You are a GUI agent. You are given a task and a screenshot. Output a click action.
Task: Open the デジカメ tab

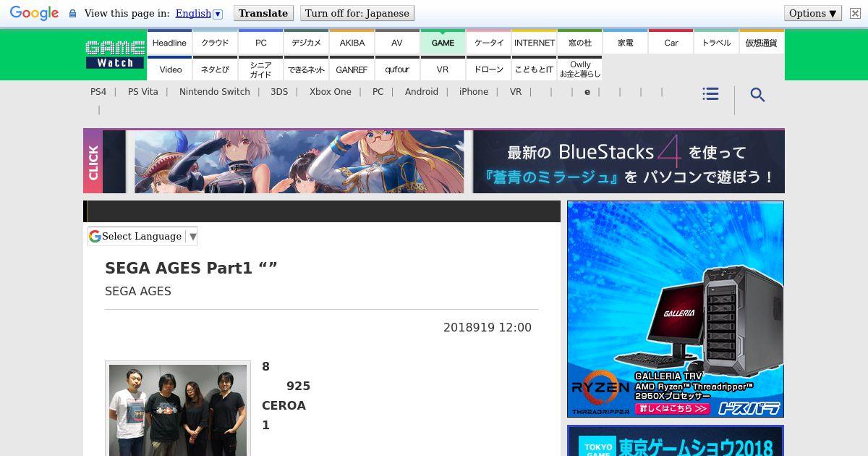tap(307, 43)
